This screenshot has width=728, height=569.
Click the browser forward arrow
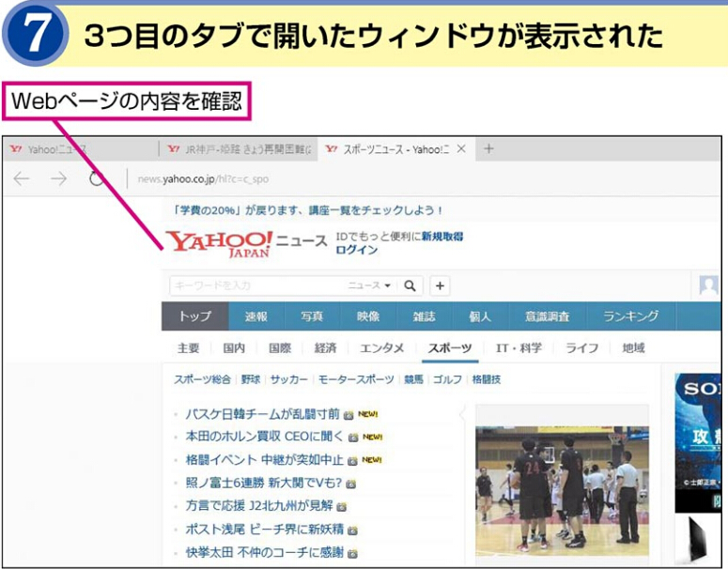[x=58, y=178]
